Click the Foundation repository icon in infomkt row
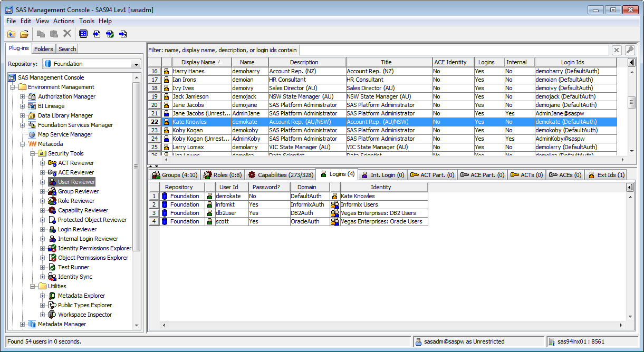The image size is (644, 352). pyautogui.click(x=165, y=204)
